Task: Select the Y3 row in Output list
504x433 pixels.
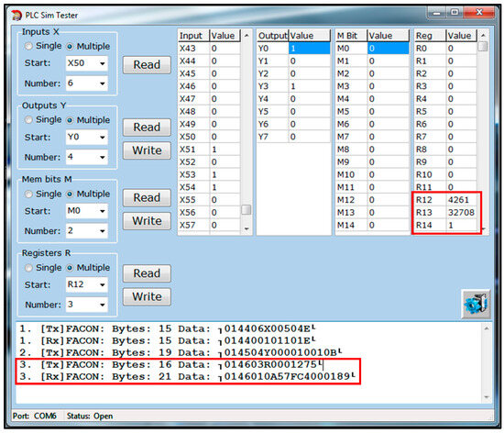Action: point(293,86)
